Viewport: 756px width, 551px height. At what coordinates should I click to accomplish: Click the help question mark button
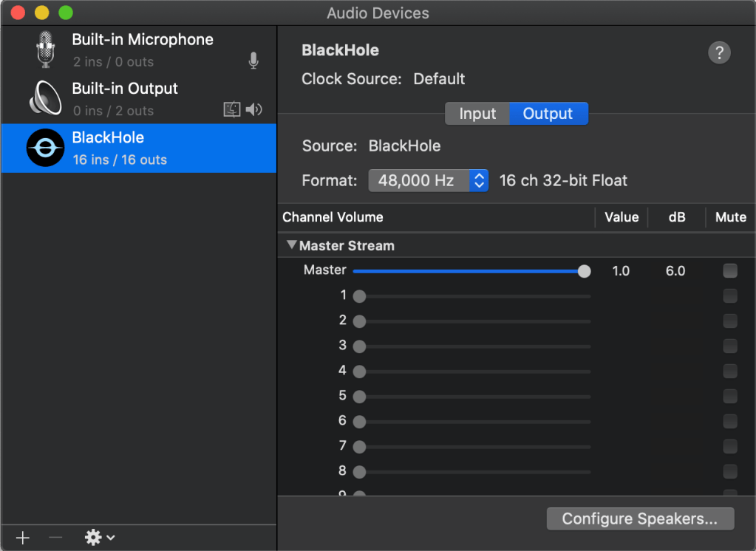click(x=718, y=52)
